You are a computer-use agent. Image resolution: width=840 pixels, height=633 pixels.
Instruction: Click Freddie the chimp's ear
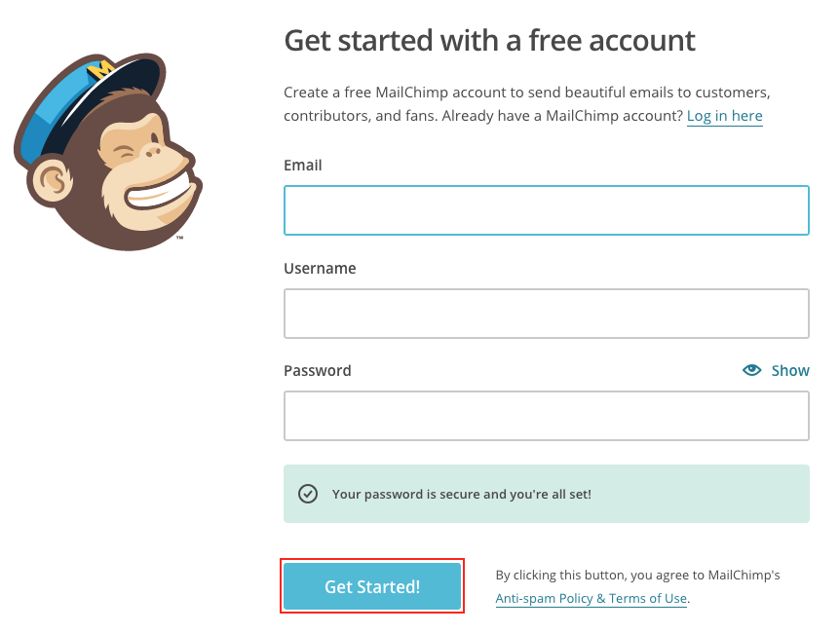(x=53, y=181)
